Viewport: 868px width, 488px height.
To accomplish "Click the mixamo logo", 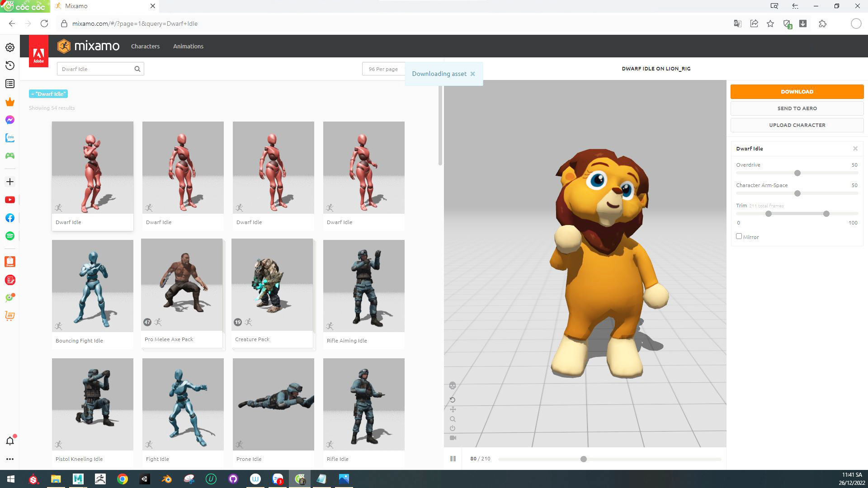I will click(x=89, y=46).
